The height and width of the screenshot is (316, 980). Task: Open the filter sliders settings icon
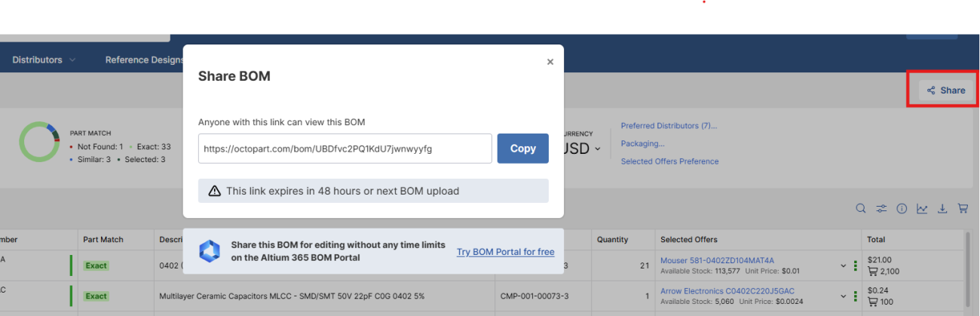coord(881,209)
